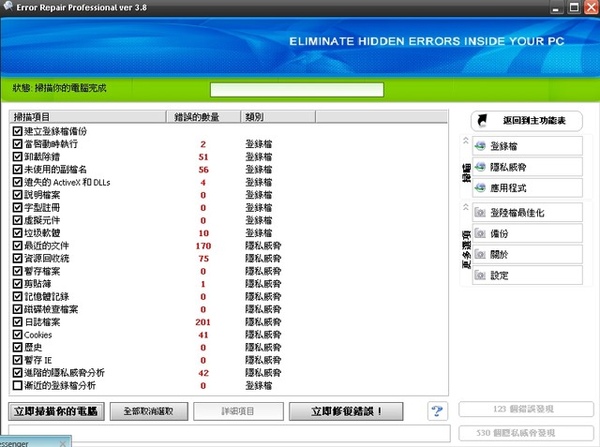Toggle the 暫存 IE checkbox
The image size is (600, 447).
[17, 360]
